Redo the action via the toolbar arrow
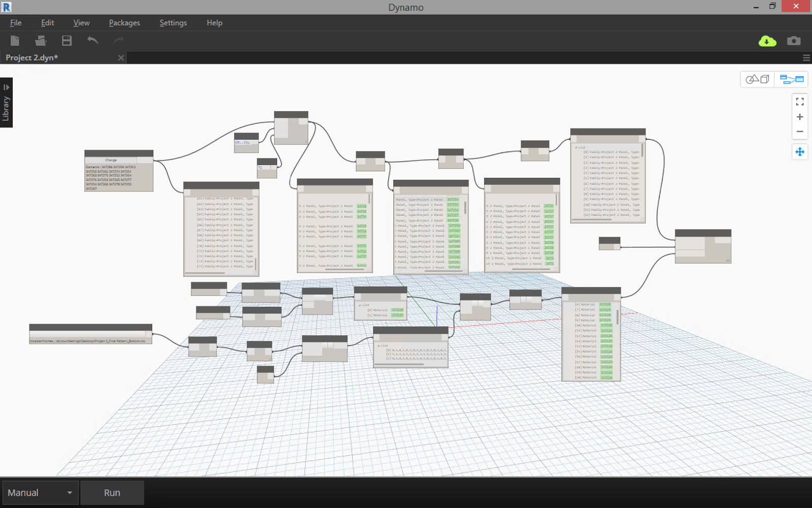This screenshot has width=812, height=508. (119, 40)
